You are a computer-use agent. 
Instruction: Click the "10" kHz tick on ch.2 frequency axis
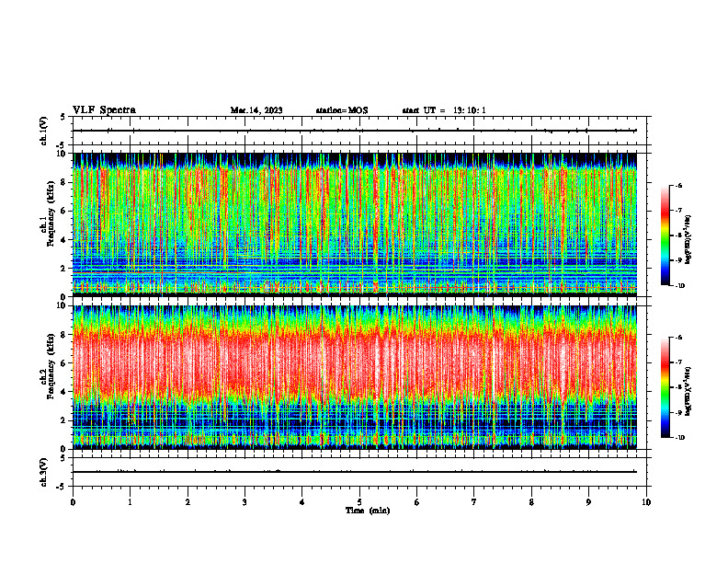click(63, 305)
